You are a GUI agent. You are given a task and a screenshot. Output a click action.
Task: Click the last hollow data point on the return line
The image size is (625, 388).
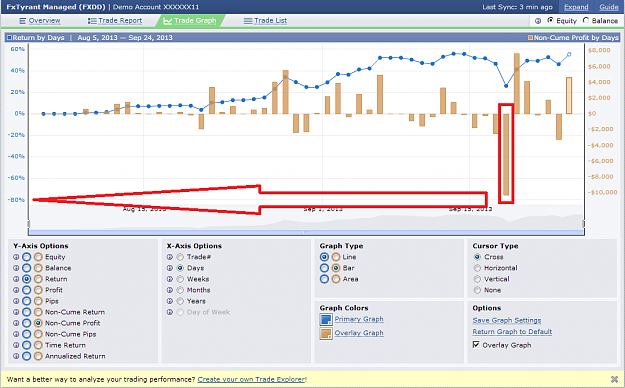click(569, 54)
